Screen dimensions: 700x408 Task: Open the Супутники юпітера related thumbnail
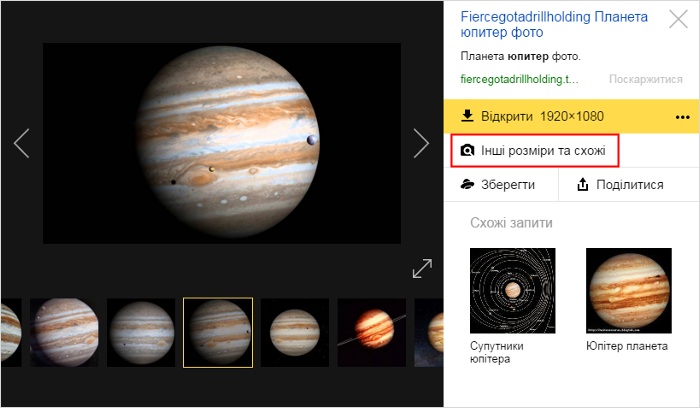(x=512, y=291)
